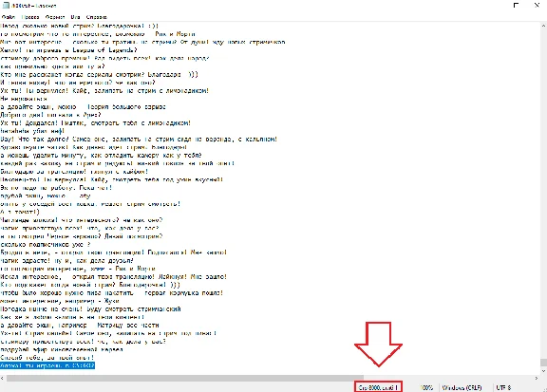Click the line and column indicator in status bar
The image size is (547, 392).
[378, 387]
